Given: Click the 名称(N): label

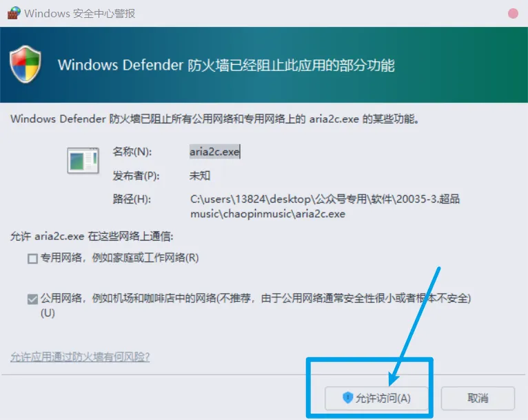Looking at the screenshot, I should point(132,152).
